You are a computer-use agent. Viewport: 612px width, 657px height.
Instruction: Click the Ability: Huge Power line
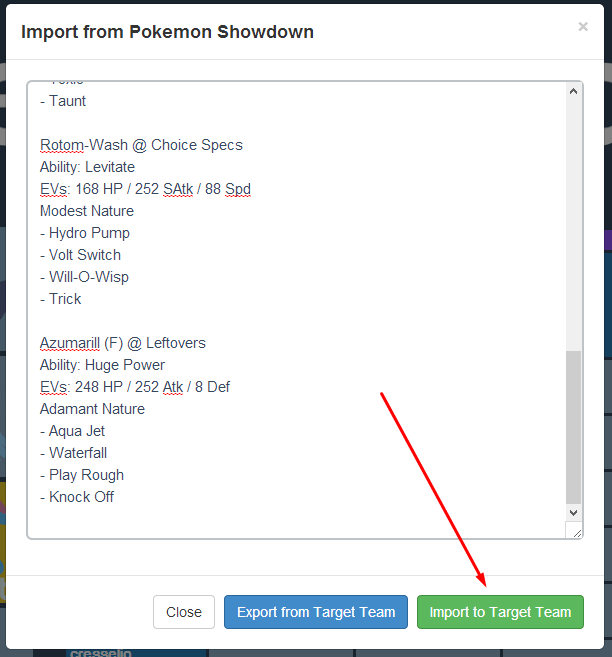pos(102,365)
